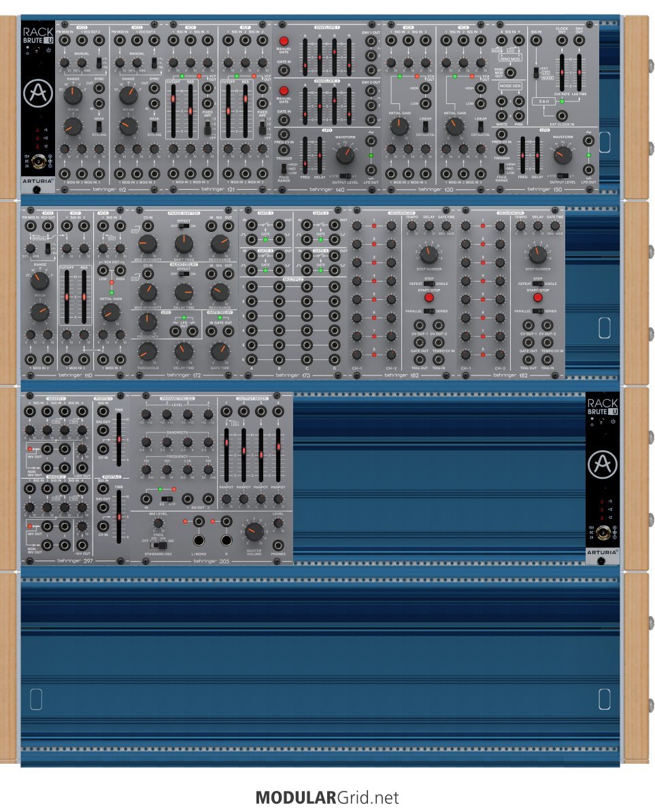Click Envelope 2 Manual Gate red button

pyautogui.click(x=284, y=90)
